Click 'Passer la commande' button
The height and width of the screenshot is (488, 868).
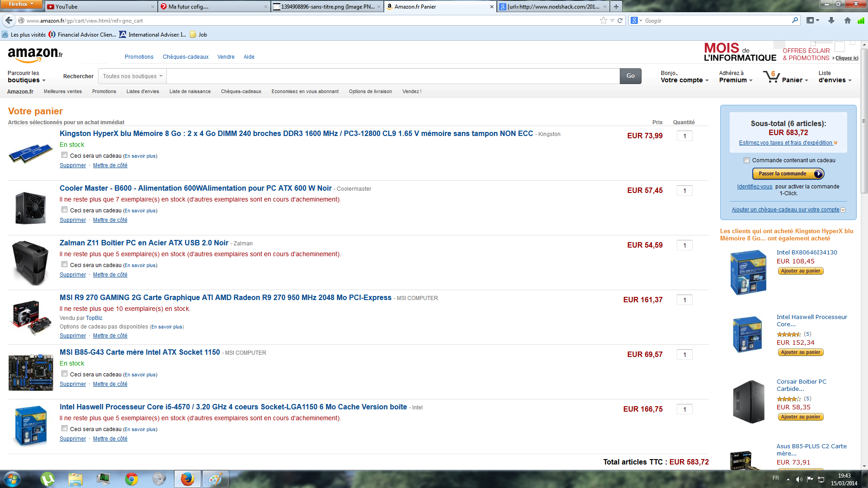tap(788, 174)
